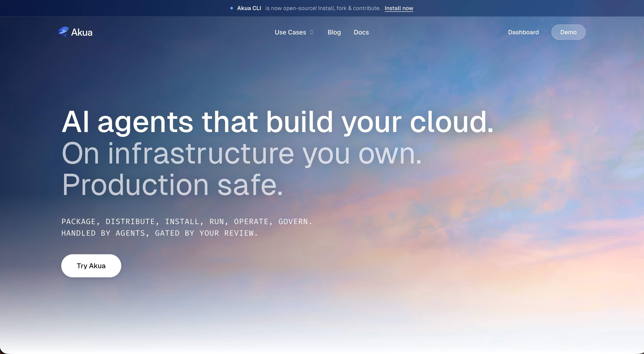Screen dimensions: 644x354
Task: Click the open-source announcement text
Action: tap(323, 8)
